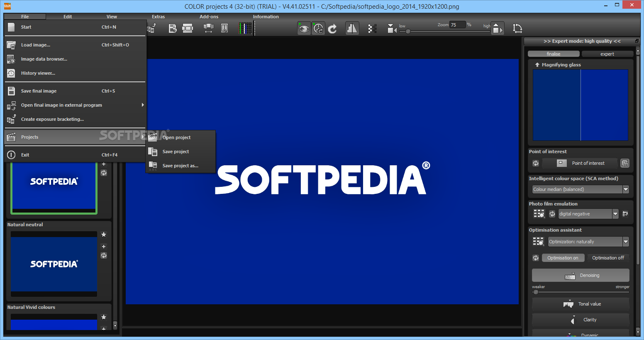Click the icon right of digital negative dropdown
The width and height of the screenshot is (644, 340).
[x=625, y=214]
